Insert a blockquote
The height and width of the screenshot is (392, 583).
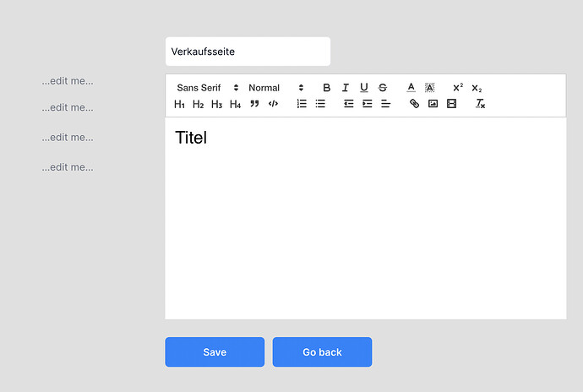(x=254, y=104)
